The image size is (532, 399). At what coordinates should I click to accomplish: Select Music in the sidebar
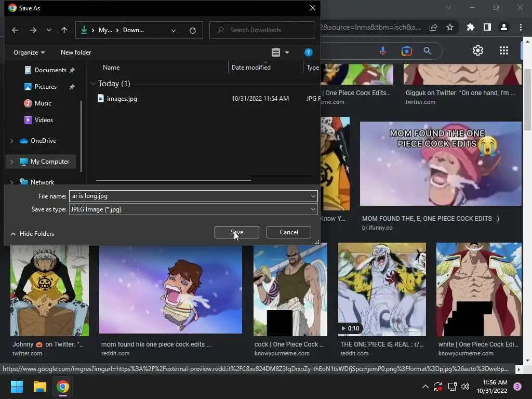pos(43,103)
